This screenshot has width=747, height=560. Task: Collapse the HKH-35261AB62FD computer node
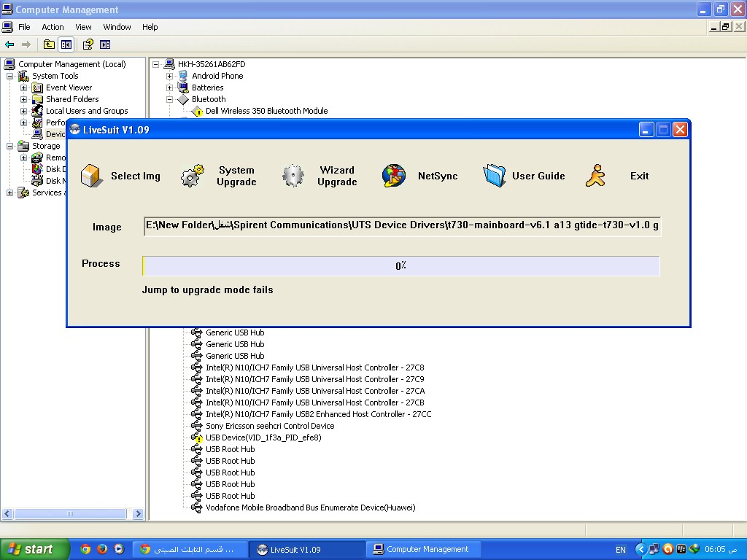[156, 64]
